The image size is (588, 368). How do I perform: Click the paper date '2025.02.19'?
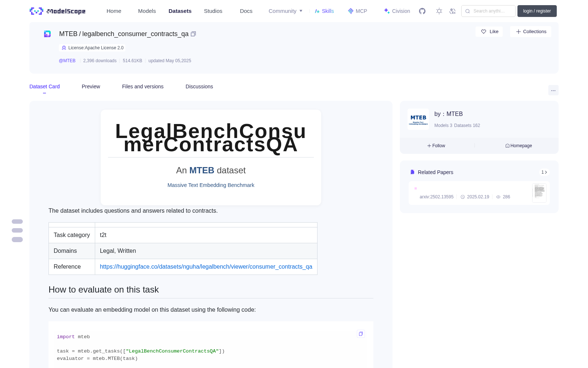(x=478, y=197)
